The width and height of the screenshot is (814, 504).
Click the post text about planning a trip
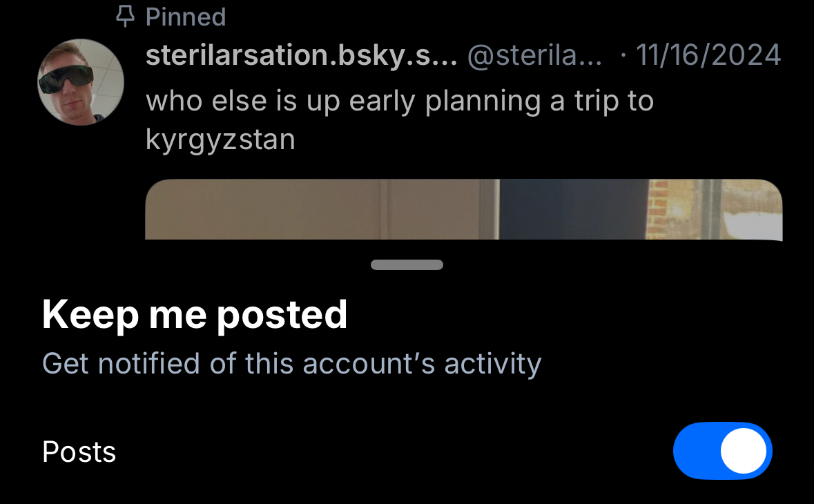click(x=400, y=101)
